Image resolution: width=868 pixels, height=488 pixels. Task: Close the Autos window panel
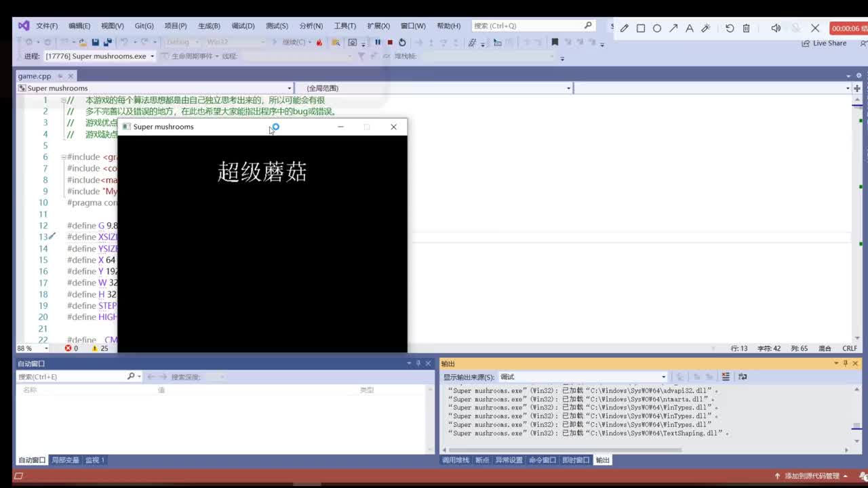pos(428,364)
